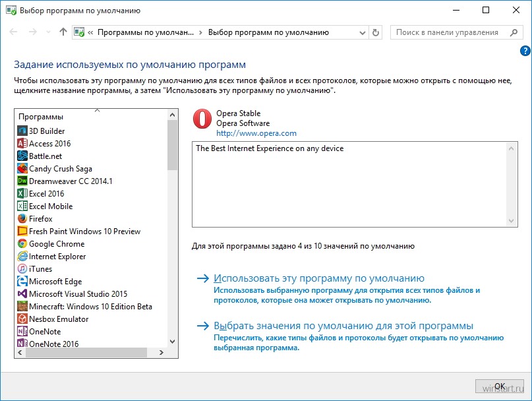Screen dimensions: 532x401
Task: Go up one level with up arrow
Action: 63,32
